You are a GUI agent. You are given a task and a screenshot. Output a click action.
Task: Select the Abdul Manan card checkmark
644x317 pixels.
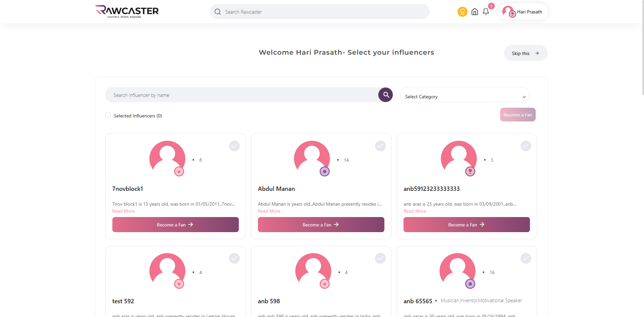point(380,146)
